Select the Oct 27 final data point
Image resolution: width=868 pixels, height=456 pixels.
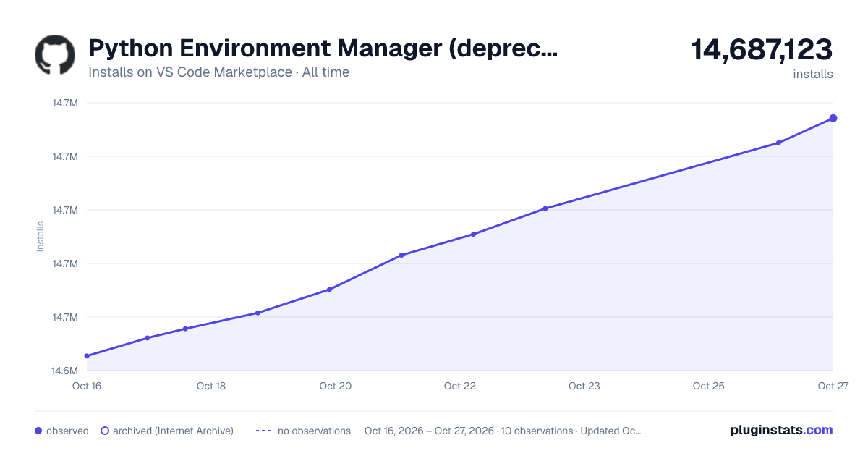click(833, 118)
